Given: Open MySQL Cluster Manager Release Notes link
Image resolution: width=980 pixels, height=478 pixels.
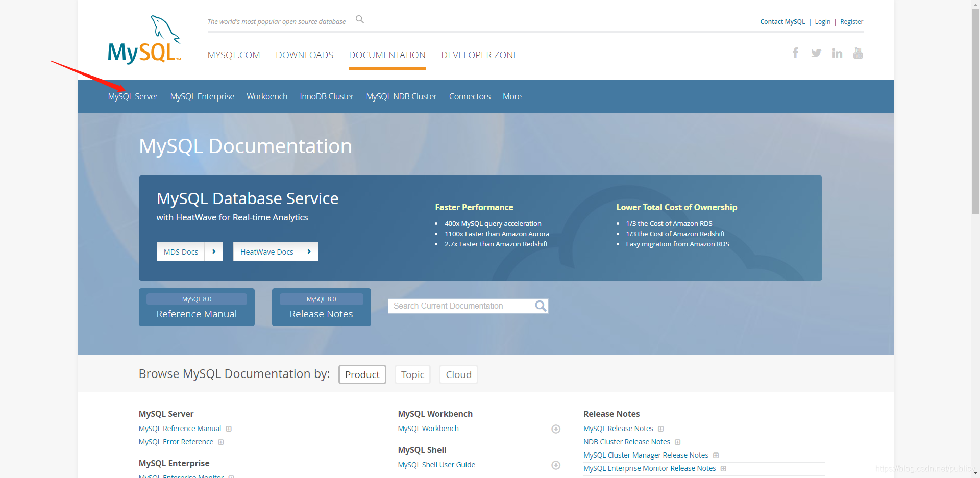Looking at the screenshot, I should point(646,456).
